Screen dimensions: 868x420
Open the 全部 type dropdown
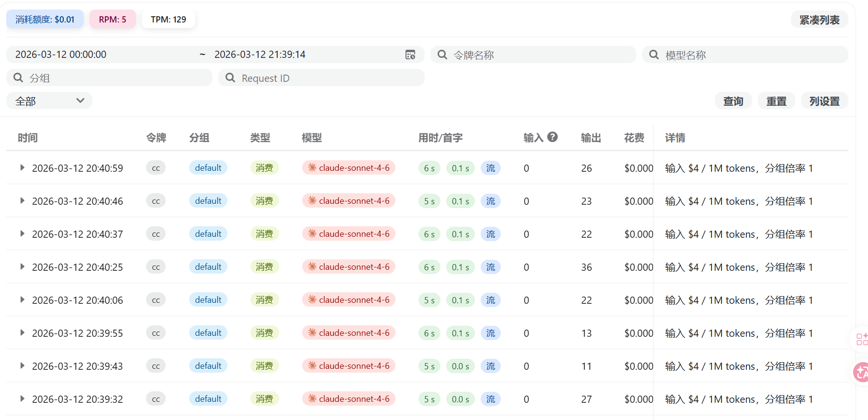(49, 100)
